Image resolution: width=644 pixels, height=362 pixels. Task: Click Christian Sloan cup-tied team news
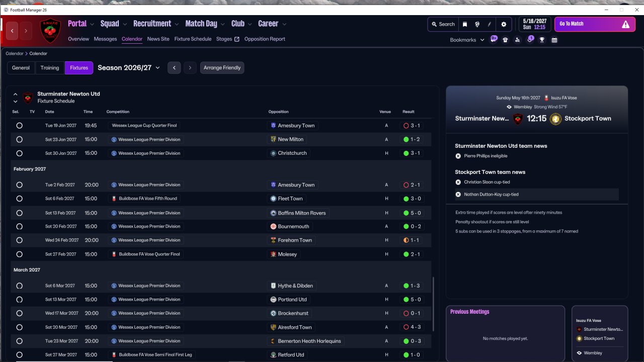point(486,182)
